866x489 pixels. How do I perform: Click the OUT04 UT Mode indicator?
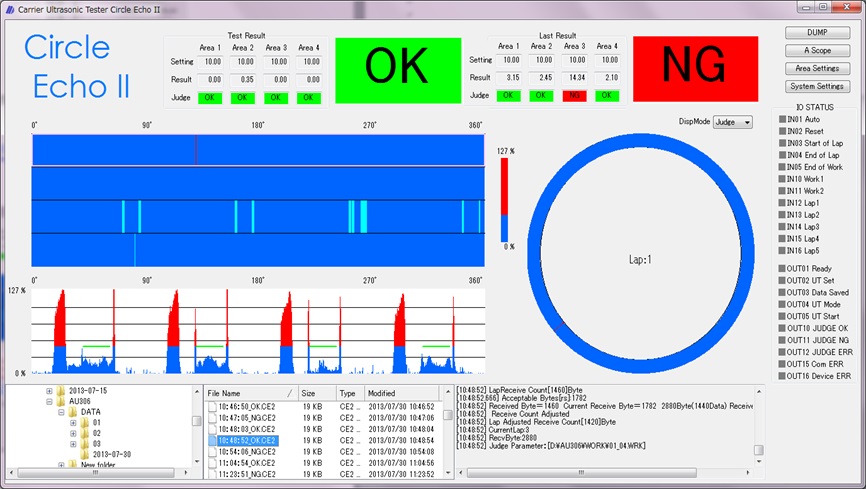782,304
